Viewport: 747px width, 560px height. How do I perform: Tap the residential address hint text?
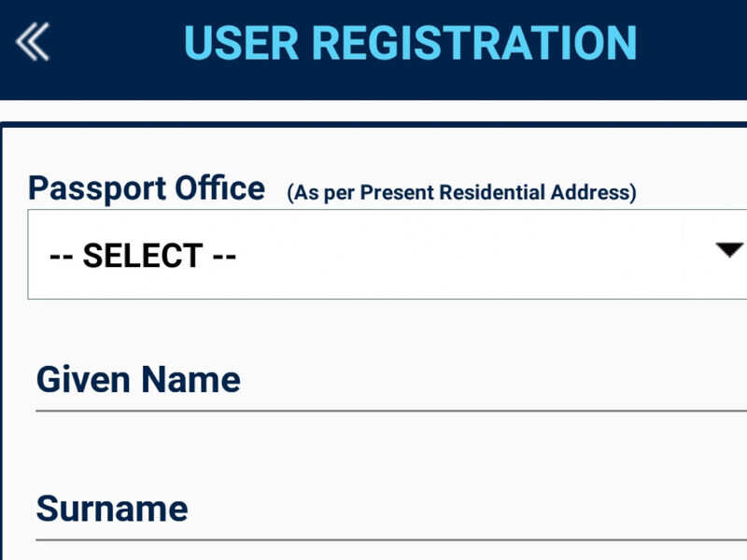coord(461,193)
